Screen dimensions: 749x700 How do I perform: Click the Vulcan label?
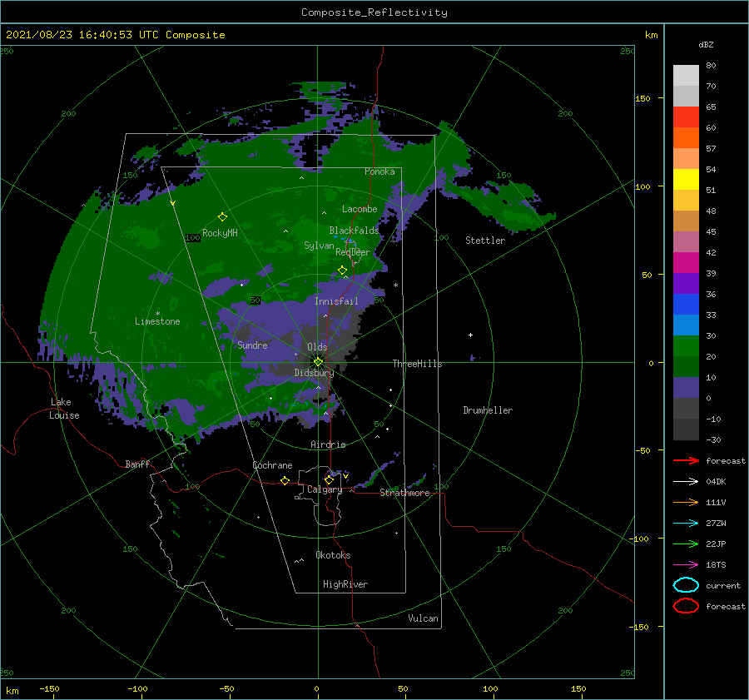coord(423,618)
